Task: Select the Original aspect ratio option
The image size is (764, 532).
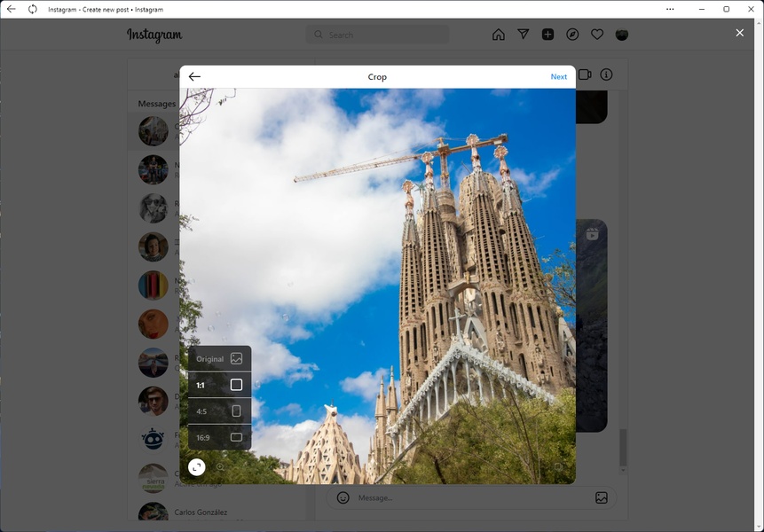Action: [219, 359]
